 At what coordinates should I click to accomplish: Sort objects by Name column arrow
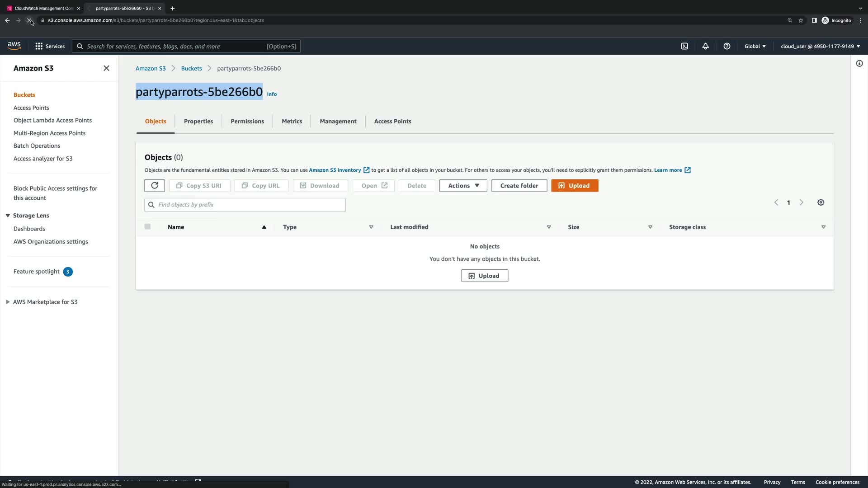[x=264, y=227]
